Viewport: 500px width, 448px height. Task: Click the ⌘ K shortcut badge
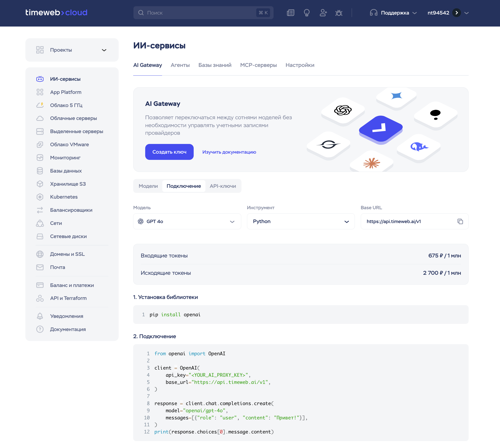pyautogui.click(x=263, y=13)
